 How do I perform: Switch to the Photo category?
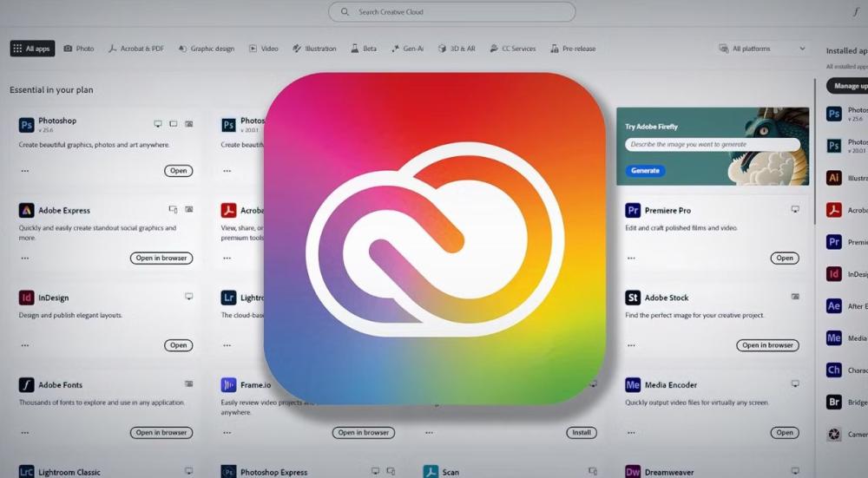coord(79,49)
